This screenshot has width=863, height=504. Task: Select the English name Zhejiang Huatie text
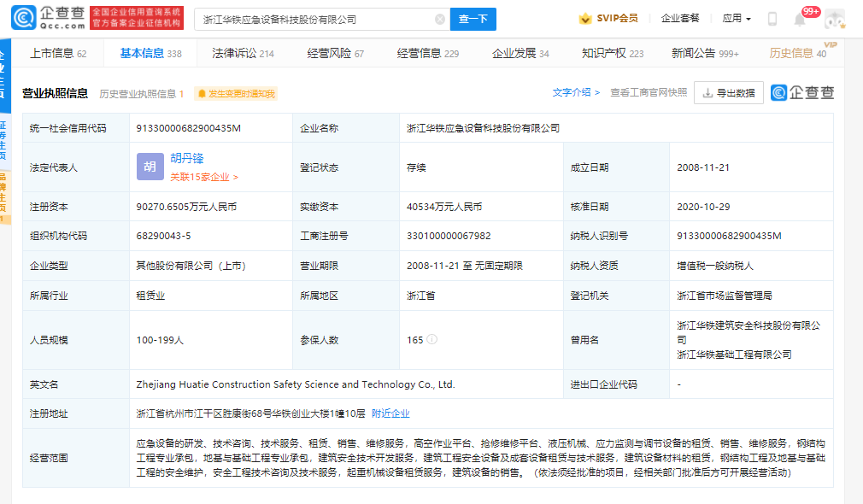click(296, 384)
